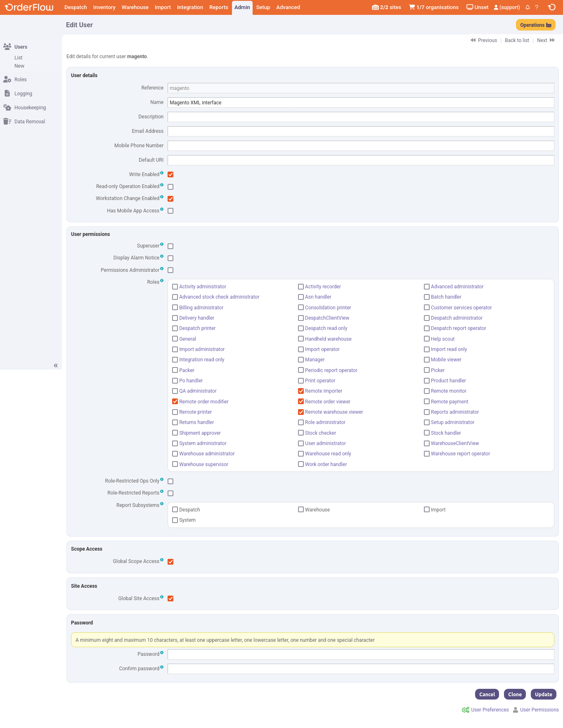563x728 pixels.
Task: Uncheck the Global Site Access checkbox
Action: pos(170,598)
